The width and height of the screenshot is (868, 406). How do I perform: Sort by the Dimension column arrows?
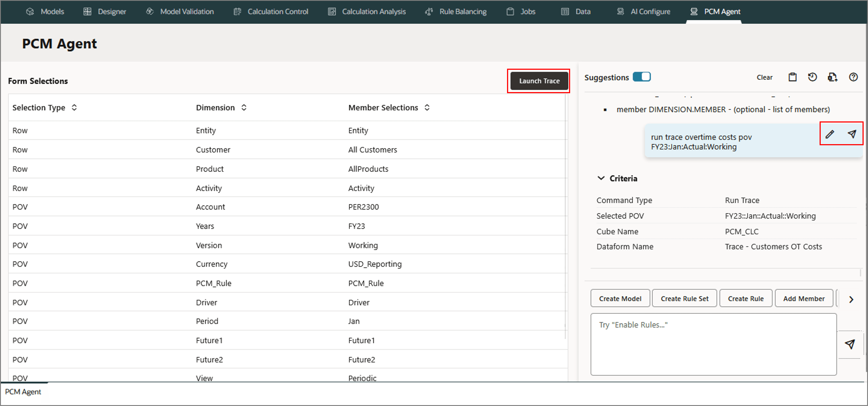pos(244,107)
